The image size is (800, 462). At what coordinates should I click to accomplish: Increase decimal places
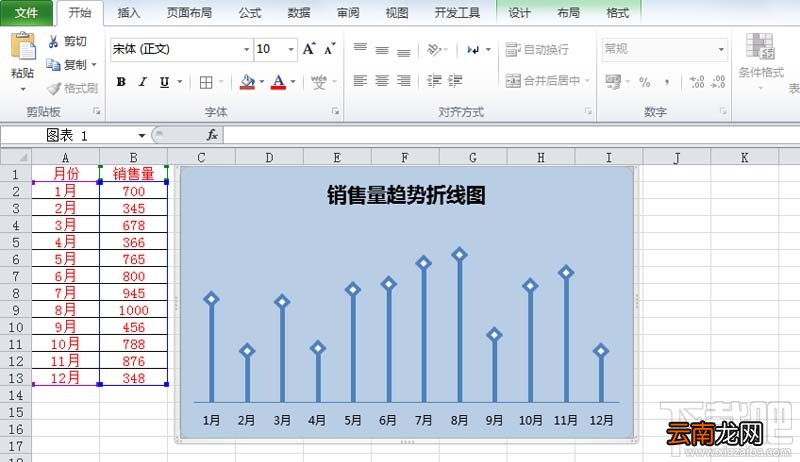pyautogui.click(x=697, y=82)
